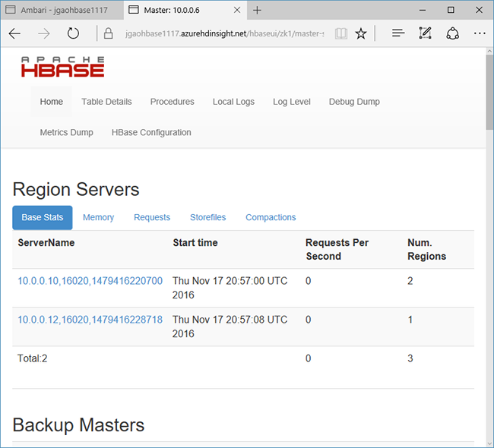Click the Region Servers heading

[x=76, y=189]
